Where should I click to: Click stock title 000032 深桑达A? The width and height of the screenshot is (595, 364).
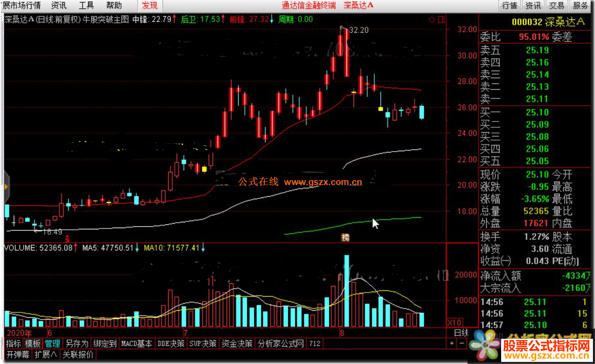[548, 22]
